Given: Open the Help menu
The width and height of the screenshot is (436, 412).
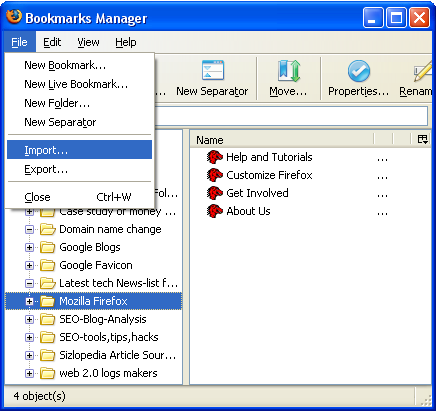Looking at the screenshot, I should 126,42.
